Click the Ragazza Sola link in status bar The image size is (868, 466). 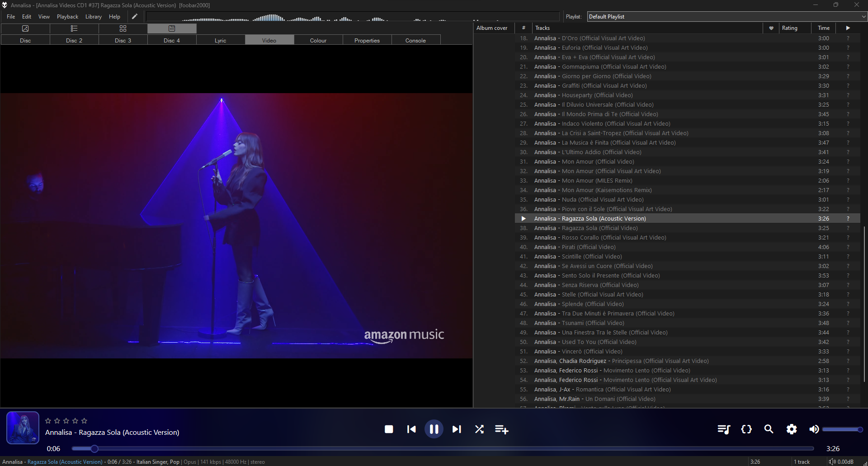pyautogui.click(x=65, y=461)
